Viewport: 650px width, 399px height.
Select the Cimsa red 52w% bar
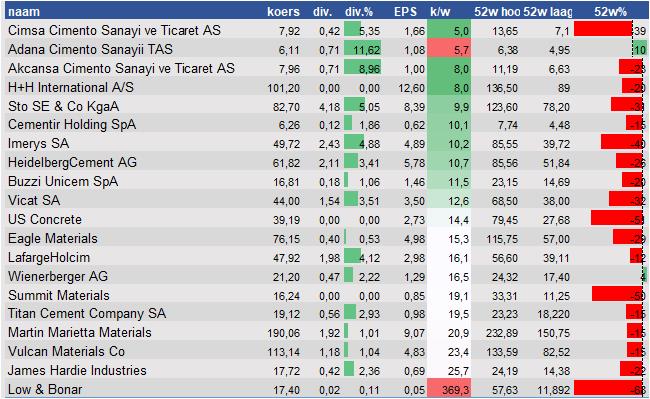tap(603, 29)
